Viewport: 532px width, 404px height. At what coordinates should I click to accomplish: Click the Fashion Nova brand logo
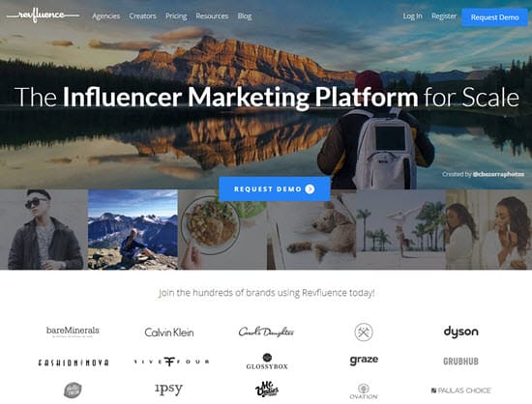click(74, 362)
